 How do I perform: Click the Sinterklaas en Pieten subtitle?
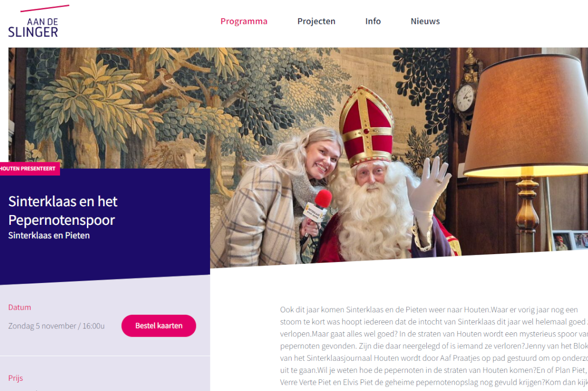click(x=49, y=236)
